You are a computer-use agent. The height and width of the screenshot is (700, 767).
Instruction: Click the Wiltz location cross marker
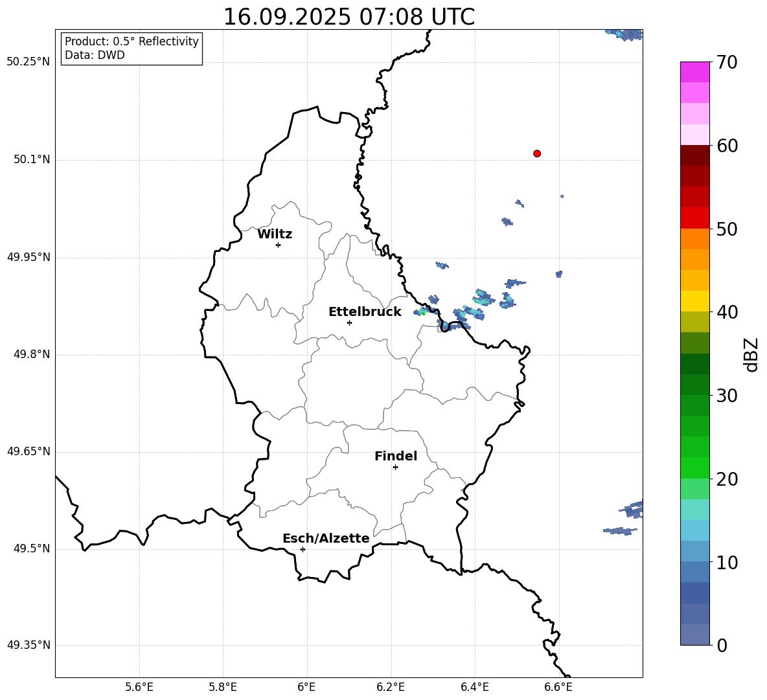click(x=279, y=245)
